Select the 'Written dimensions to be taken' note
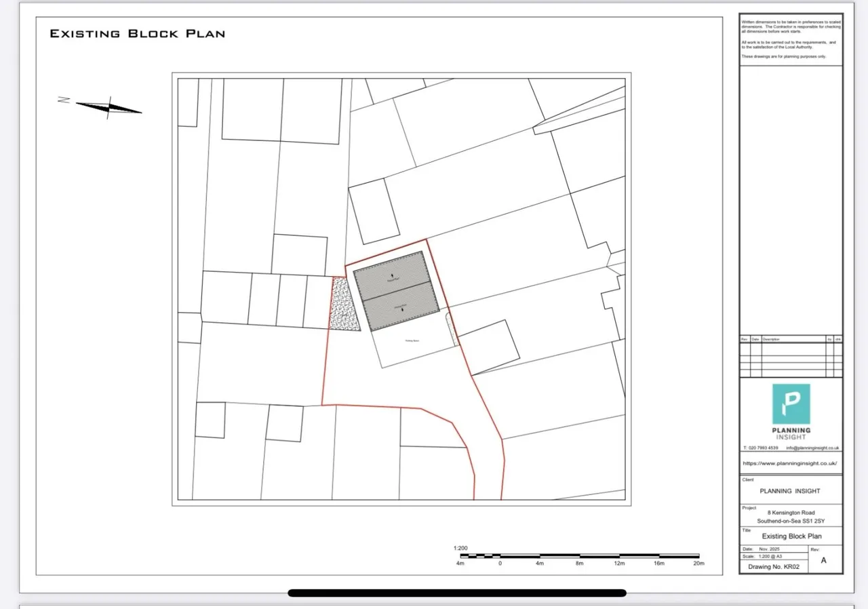This screenshot has height=609, width=868. point(791,27)
